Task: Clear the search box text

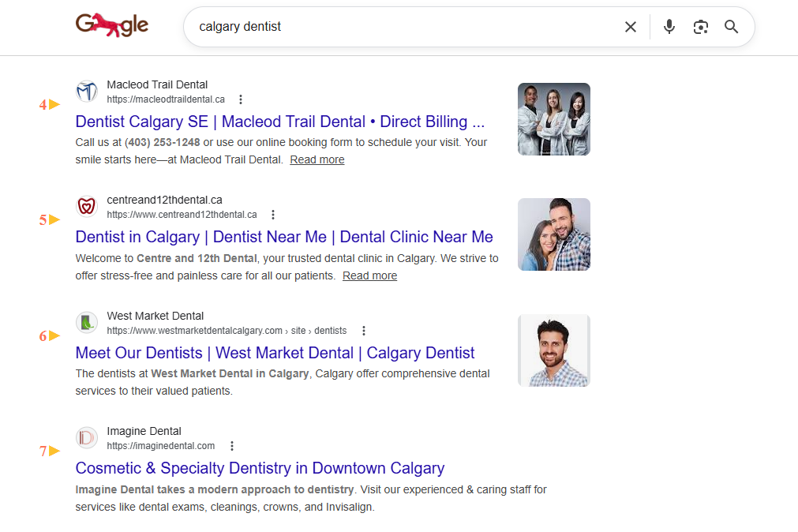Action: [x=630, y=27]
